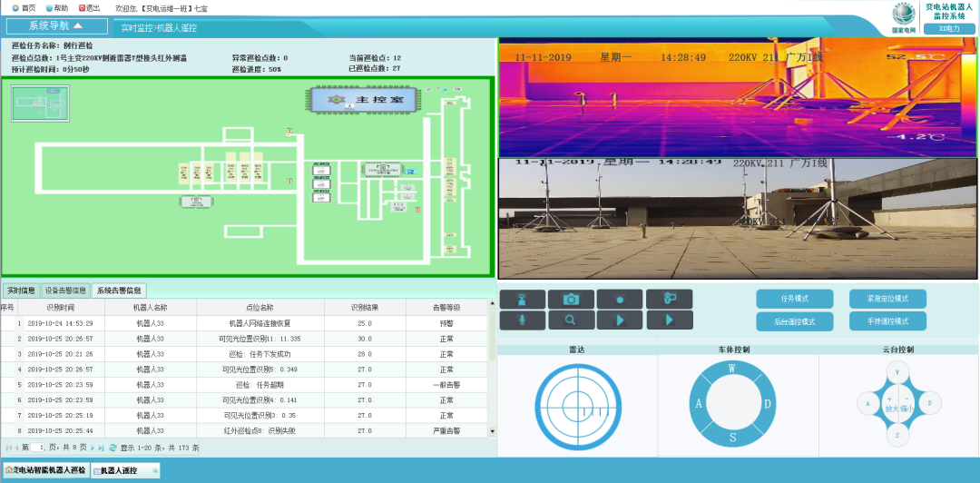Pan gimbal left with A in 云台控制

click(x=867, y=403)
